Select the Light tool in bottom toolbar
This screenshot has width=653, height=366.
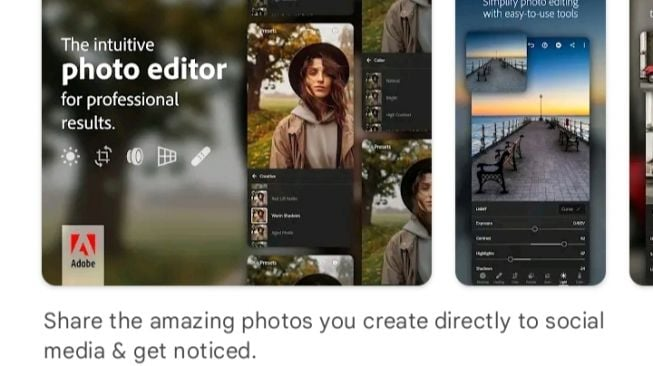(x=563, y=278)
